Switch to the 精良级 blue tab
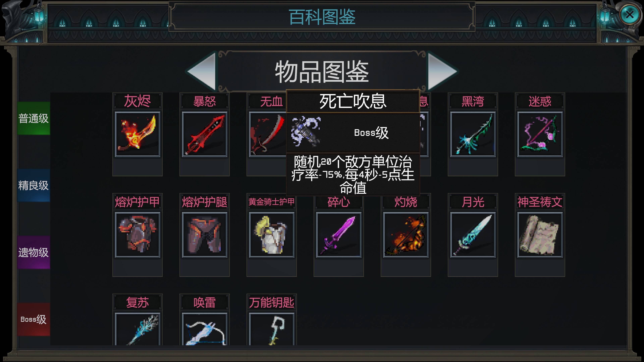Viewport: 644px width, 362px height. click(x=34, y=185)
